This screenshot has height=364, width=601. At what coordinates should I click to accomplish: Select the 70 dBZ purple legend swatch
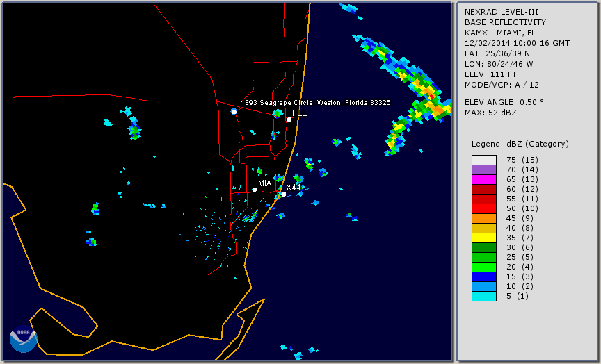[x=484, y=169]
